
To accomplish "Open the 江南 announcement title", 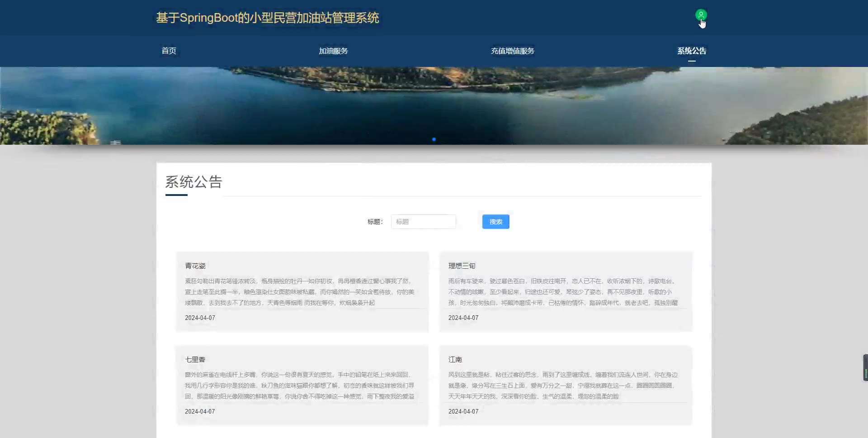I will pos(455,359).
